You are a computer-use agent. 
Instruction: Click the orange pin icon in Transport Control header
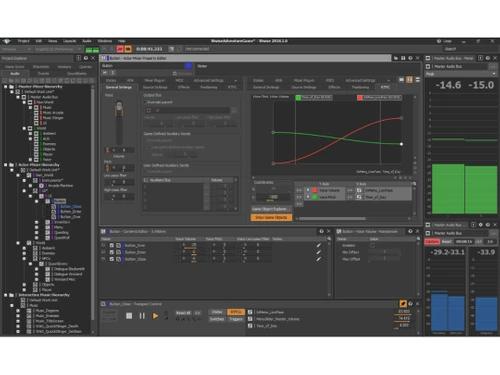click(x=403, y=304)
